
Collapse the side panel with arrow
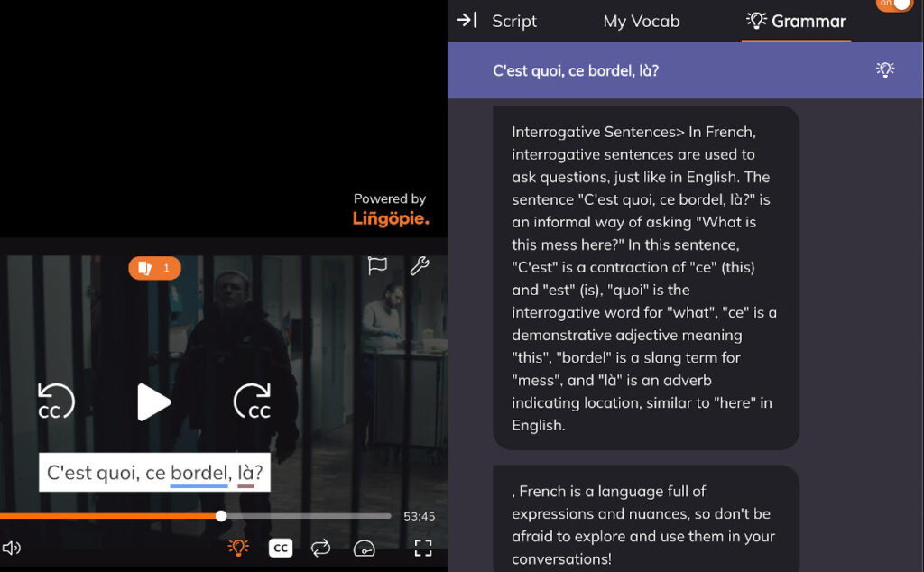point(467,20)
